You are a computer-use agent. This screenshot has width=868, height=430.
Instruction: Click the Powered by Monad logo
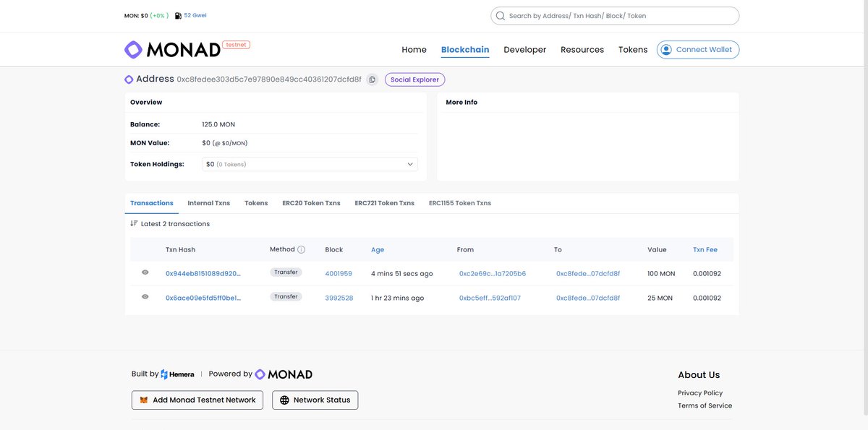click(x=284, y=374)
